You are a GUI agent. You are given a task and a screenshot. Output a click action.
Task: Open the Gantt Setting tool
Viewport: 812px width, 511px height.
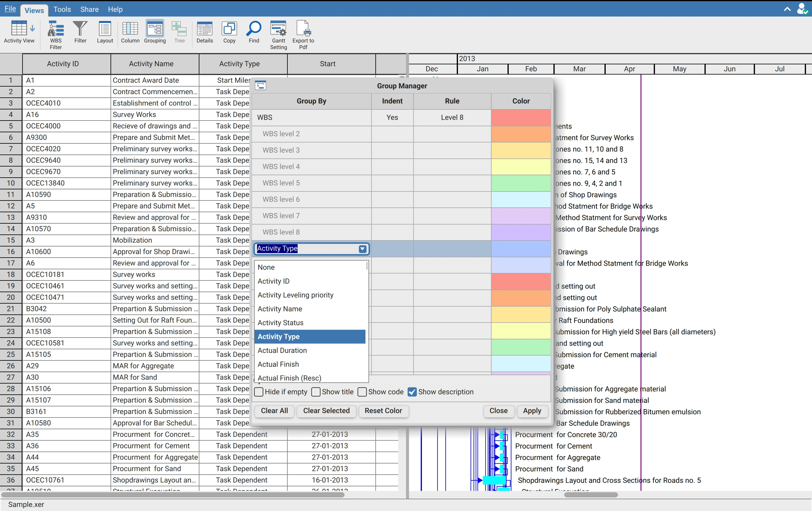[279, 35]
